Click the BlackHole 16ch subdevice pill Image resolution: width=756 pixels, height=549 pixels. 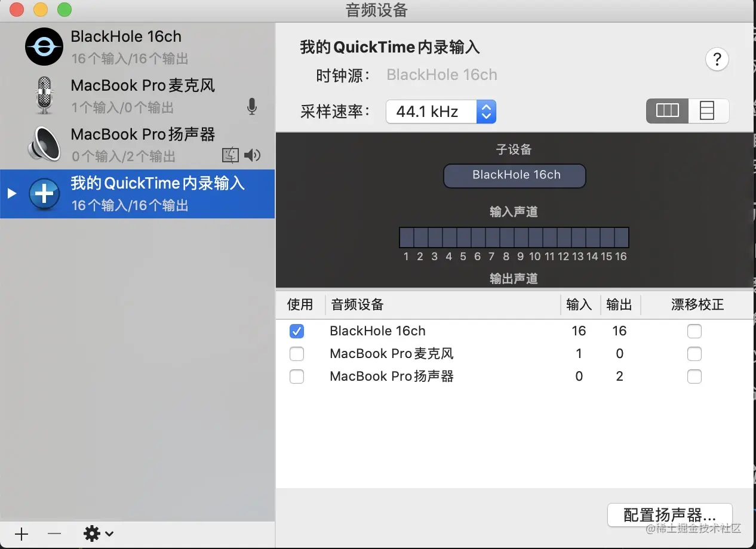pos(515,175)
